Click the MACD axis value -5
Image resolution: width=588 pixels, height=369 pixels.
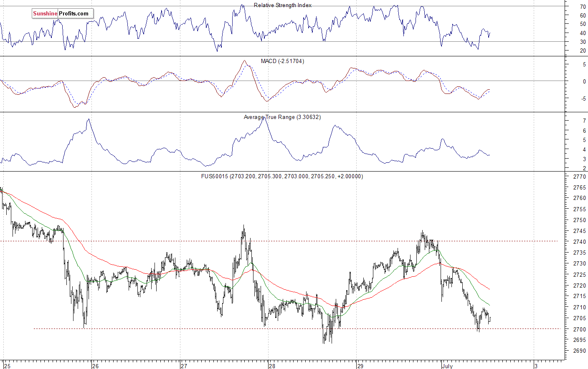(x=583, y=99)
